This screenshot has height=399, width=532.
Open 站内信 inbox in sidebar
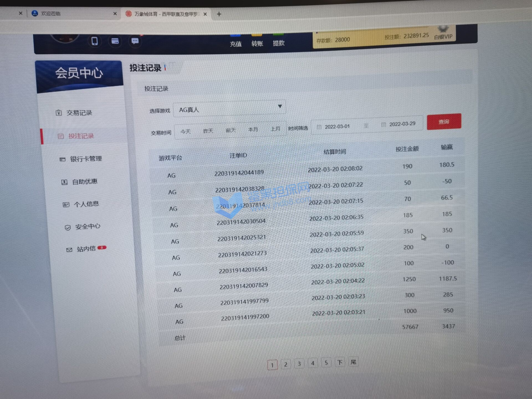pos(86,249)
